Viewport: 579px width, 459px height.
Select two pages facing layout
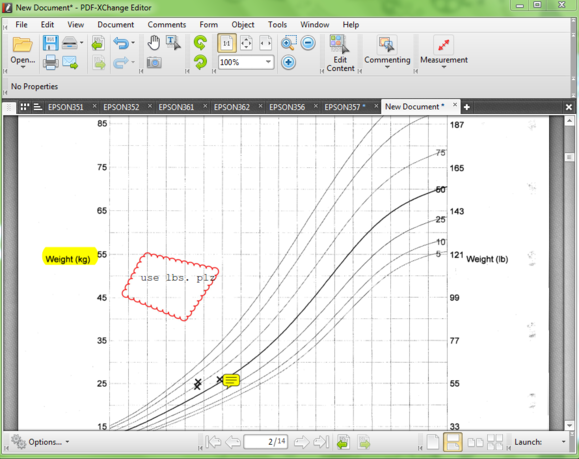click(x=475, y=442)
